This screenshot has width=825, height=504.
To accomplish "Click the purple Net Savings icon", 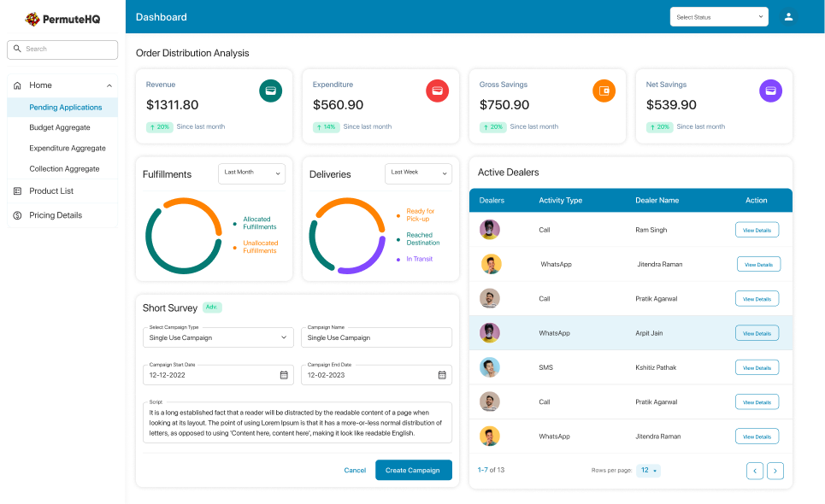I will point(770,91).
